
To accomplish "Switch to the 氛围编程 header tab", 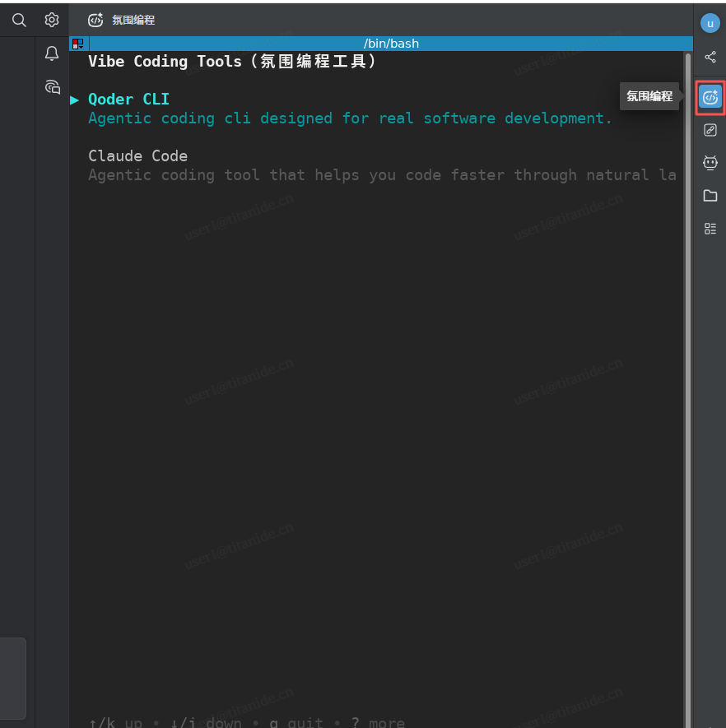I will pyautogui.click(x=122, y=21).
